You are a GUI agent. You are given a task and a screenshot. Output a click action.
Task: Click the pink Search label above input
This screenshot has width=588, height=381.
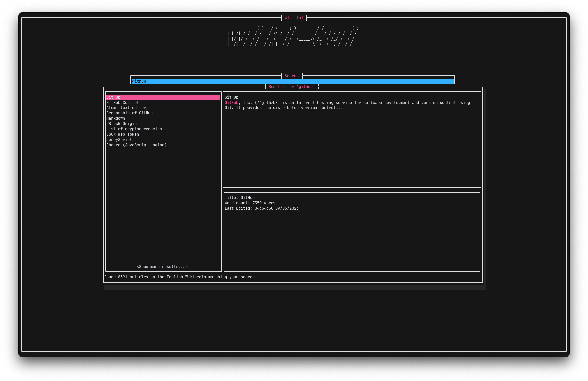[x=292, y=76]
